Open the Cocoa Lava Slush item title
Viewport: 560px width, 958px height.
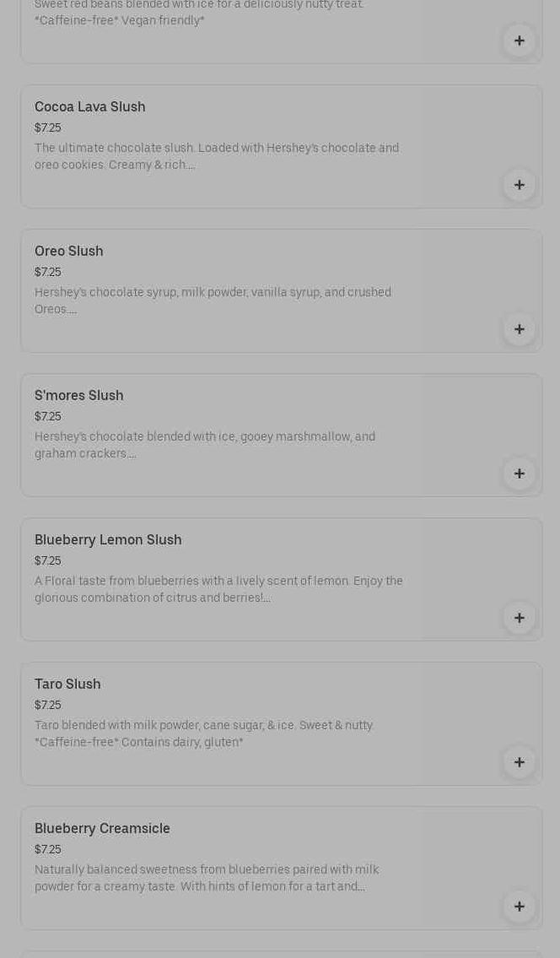point(90,107)
